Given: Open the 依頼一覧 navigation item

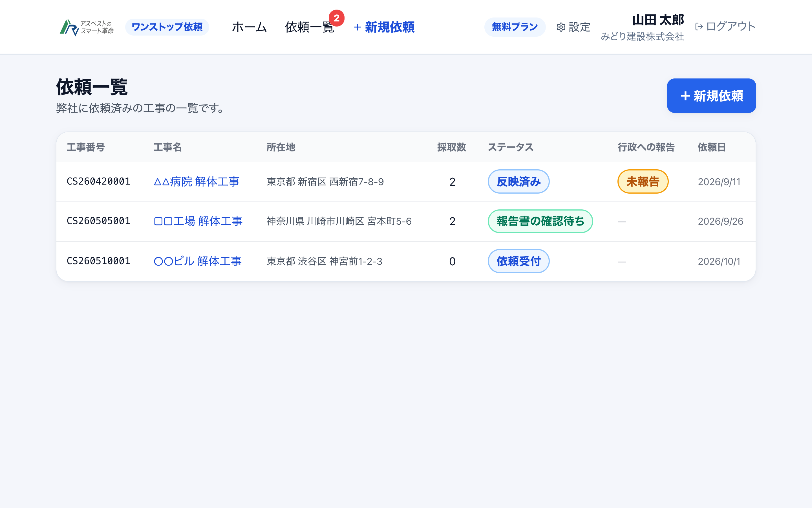Looking at the screenshot, I should [309, 27].
